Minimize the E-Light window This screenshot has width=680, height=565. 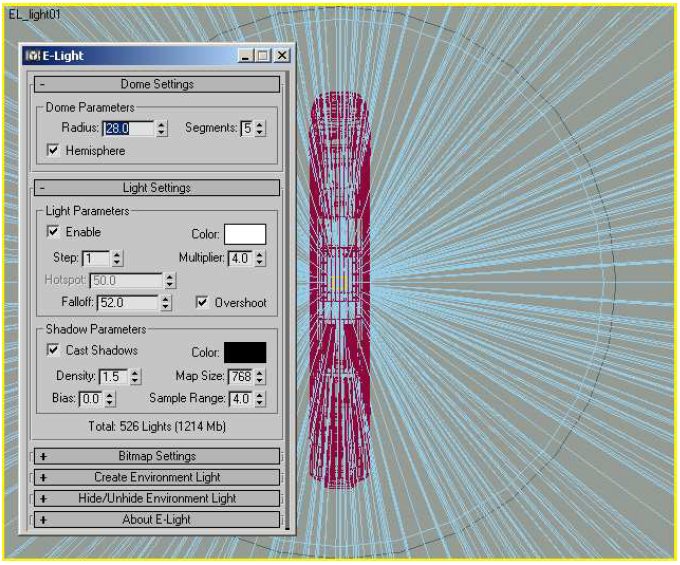(x=245, y=56)
